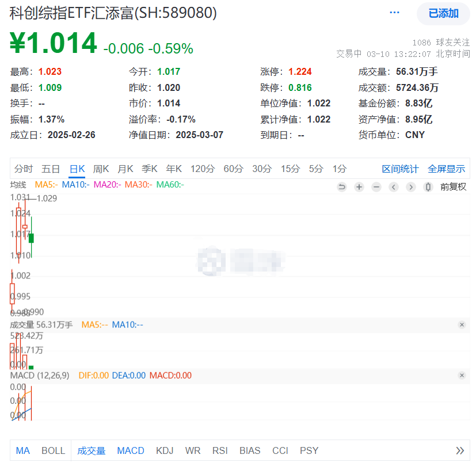Toggle the 已添加 watchlist button

pos(443,14)
